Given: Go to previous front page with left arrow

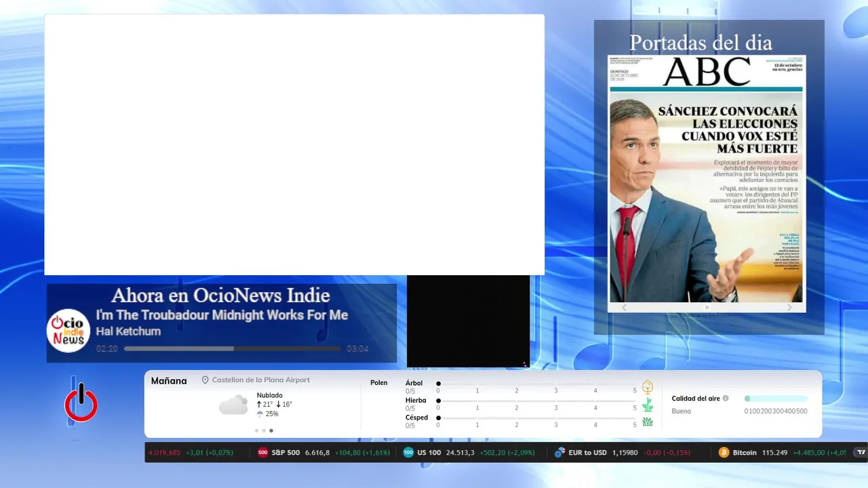Looking at the screenshot, I should point(624,308).
